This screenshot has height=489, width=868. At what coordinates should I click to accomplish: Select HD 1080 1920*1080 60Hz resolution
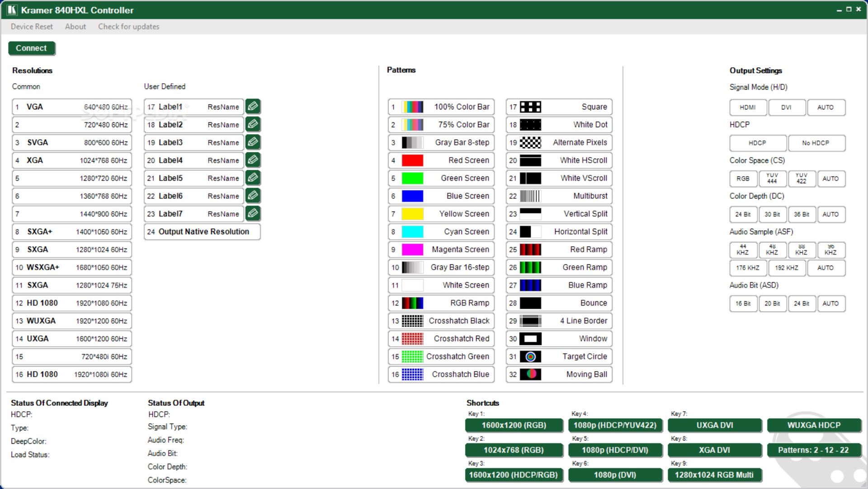(71, 303)
